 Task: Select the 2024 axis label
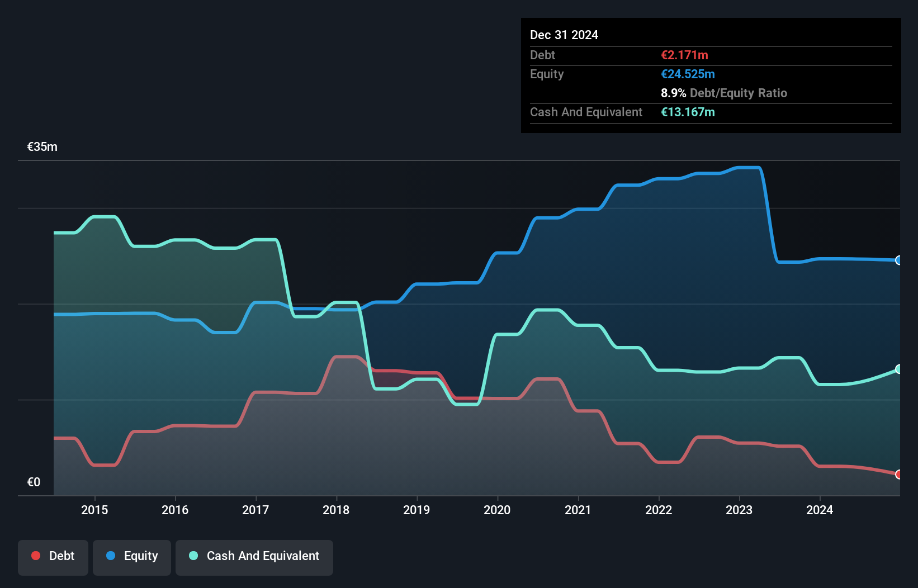(820, 510)
